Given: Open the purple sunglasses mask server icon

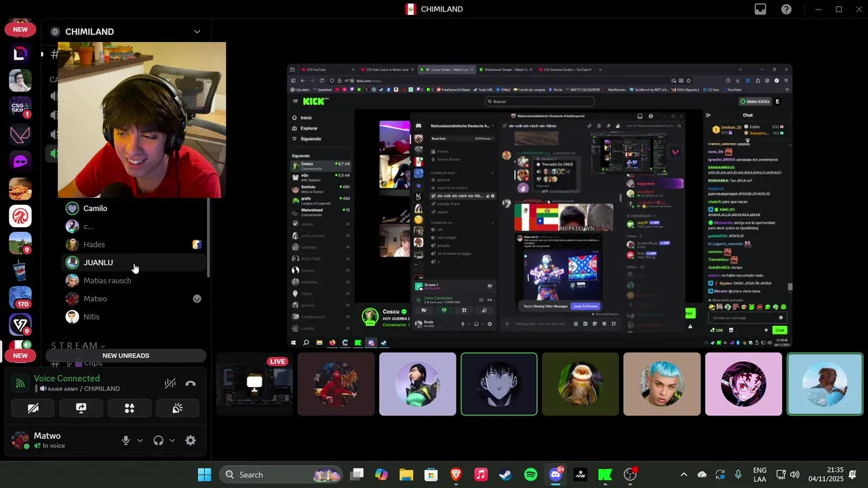Looking at the screenshot, I should click(20, 161).
